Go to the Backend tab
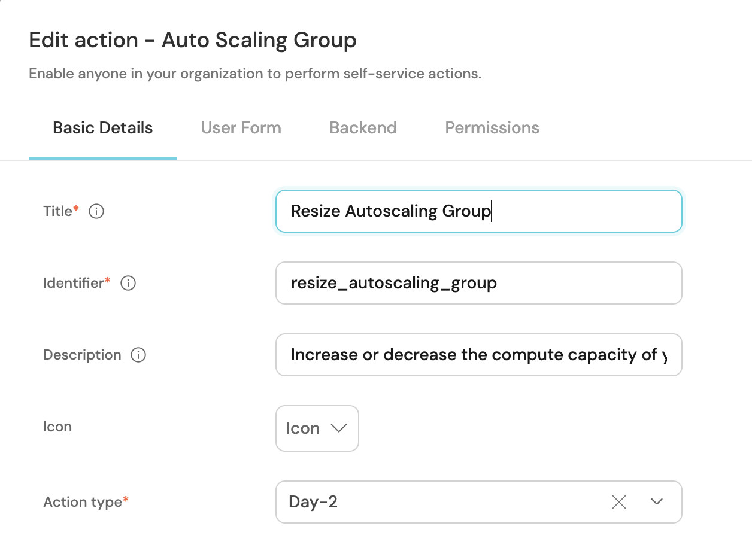 point(363,128)
